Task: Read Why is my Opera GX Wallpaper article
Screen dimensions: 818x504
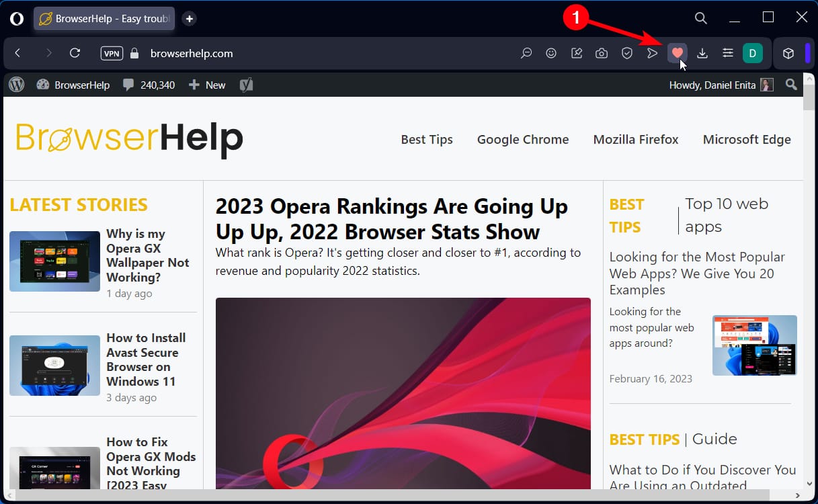Action: 148,255
